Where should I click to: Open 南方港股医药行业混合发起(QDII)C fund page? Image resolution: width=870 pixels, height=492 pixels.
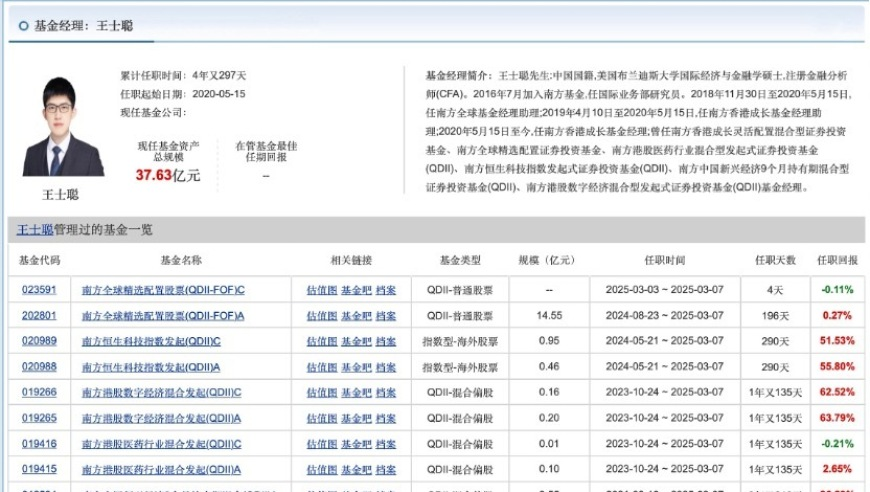click(161, 444)
